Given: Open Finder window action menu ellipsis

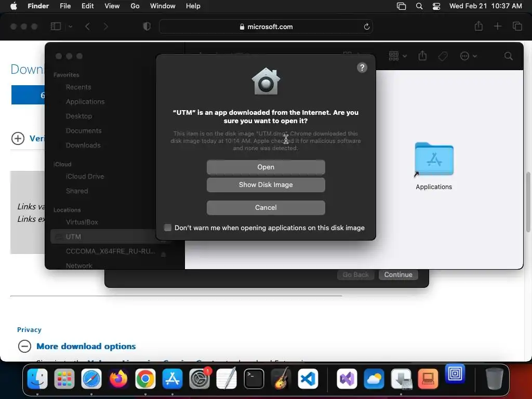Looking at the screenshot, I should point(468,56).
